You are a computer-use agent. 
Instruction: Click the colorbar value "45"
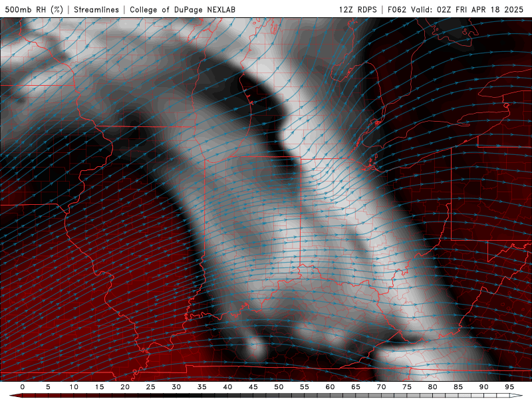(253, 387)
